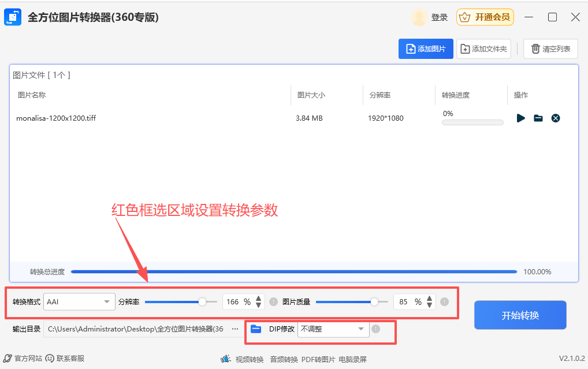The height and width of the screenshot is (369, 588).
Task: Click the ... browse button for output directory
Action: (x=235, y=329)
